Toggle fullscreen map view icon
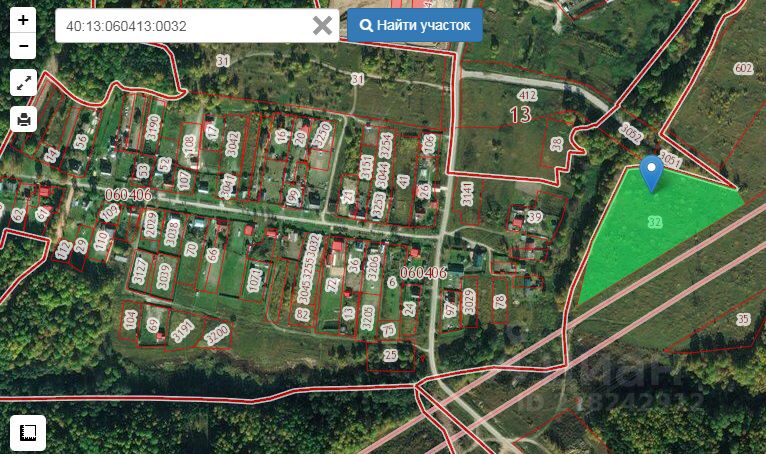The width and height of the screenshot is (766, 454). point(23,83)
